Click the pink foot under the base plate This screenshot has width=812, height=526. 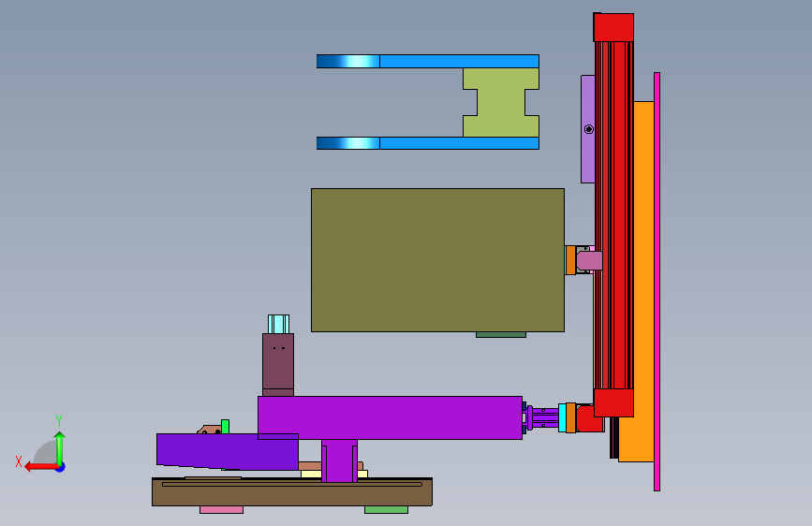pos(222,510)
